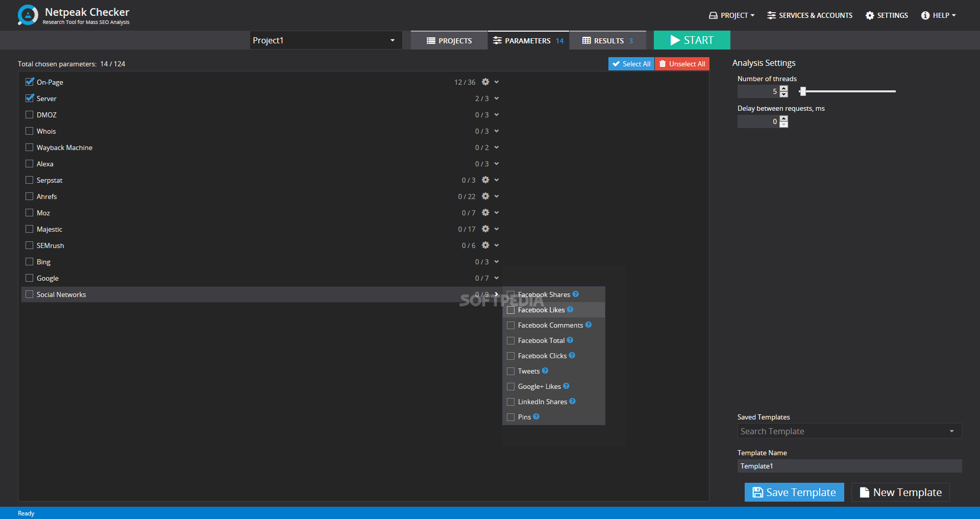Screen dimensions: 980x519
Task: Check the Pins checkbox
Action: [510, 417]
